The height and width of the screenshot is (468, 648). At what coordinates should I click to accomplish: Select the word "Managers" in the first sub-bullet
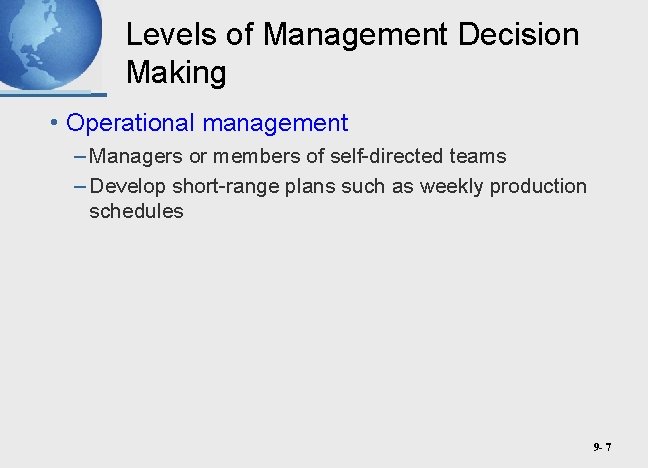tap(130, 157)
